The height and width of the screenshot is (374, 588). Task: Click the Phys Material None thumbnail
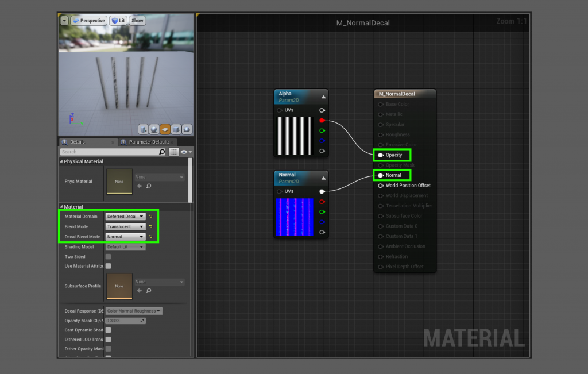(119, 182)
